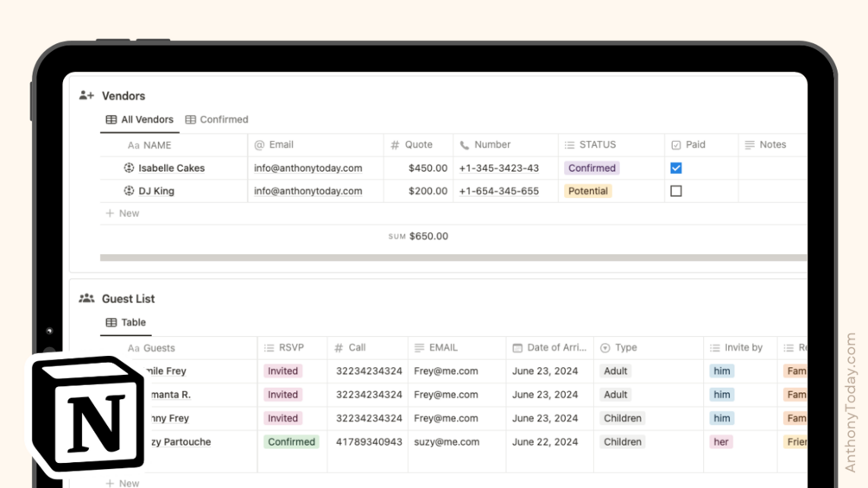Click the All Vendors table icon
The height and width of the screenshot is (488, 868).
[111, 119]
